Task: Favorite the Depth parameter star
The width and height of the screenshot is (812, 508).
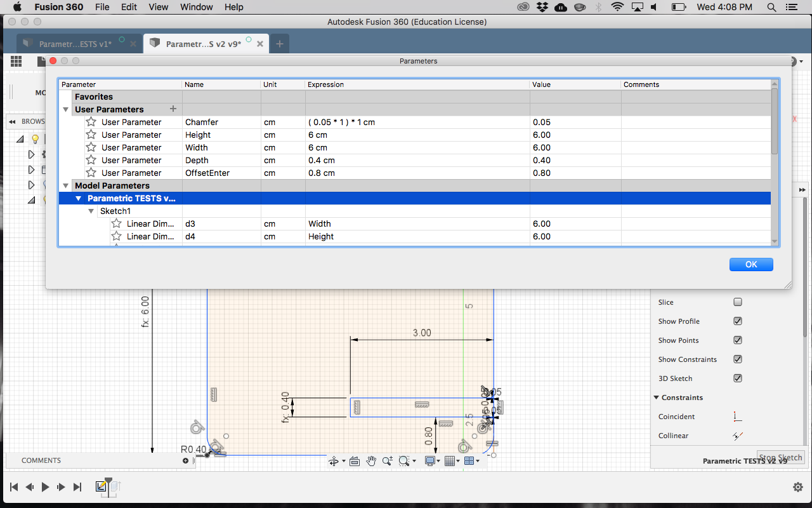Action: [91, 160]
